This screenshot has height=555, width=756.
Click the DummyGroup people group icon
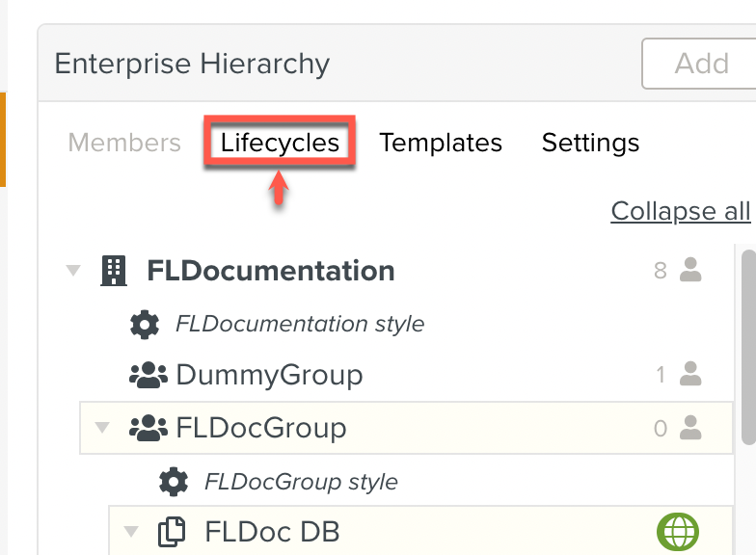click(x=148, y=375)
